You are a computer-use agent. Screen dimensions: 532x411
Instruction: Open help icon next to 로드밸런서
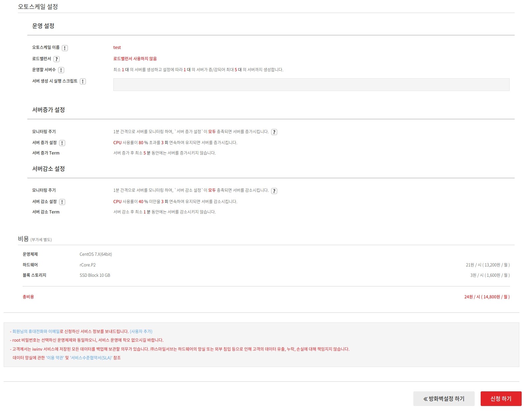56,59
